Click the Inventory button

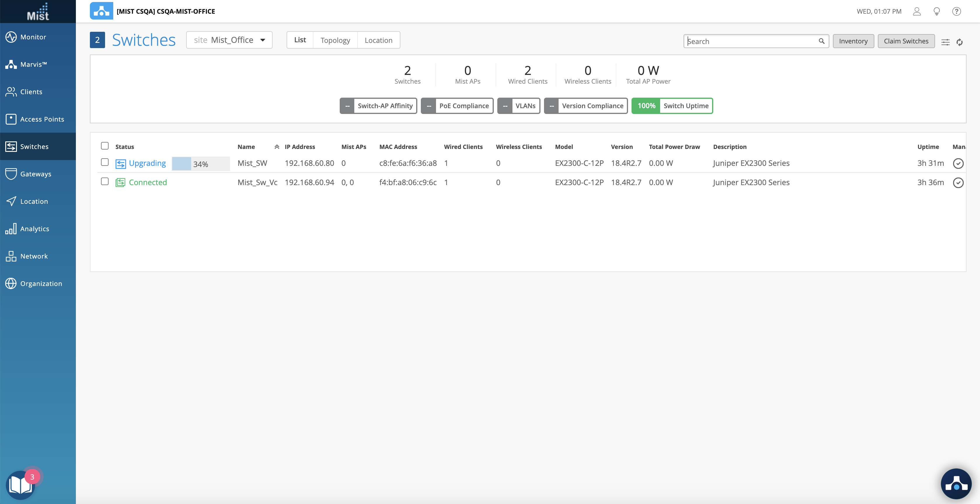point(853,41)
